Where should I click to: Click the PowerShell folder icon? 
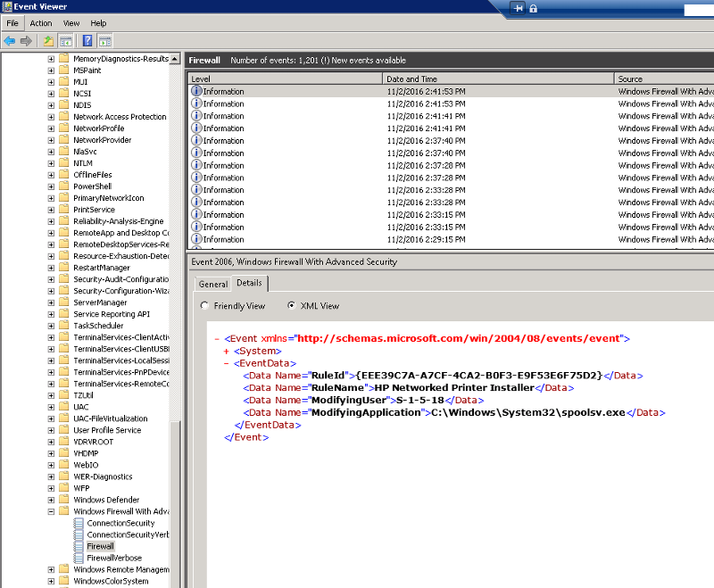(x=64, y=186)
